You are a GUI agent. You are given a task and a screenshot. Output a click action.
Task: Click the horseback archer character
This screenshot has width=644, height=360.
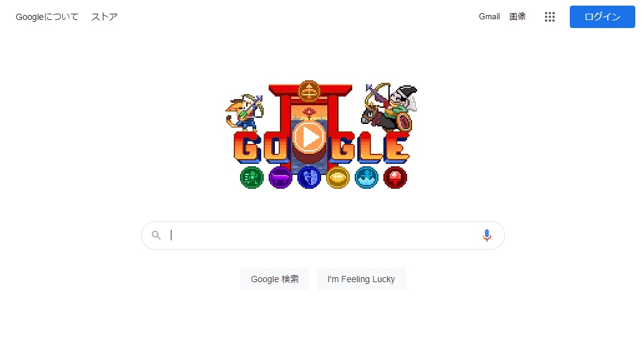click(x=389, y=108)
